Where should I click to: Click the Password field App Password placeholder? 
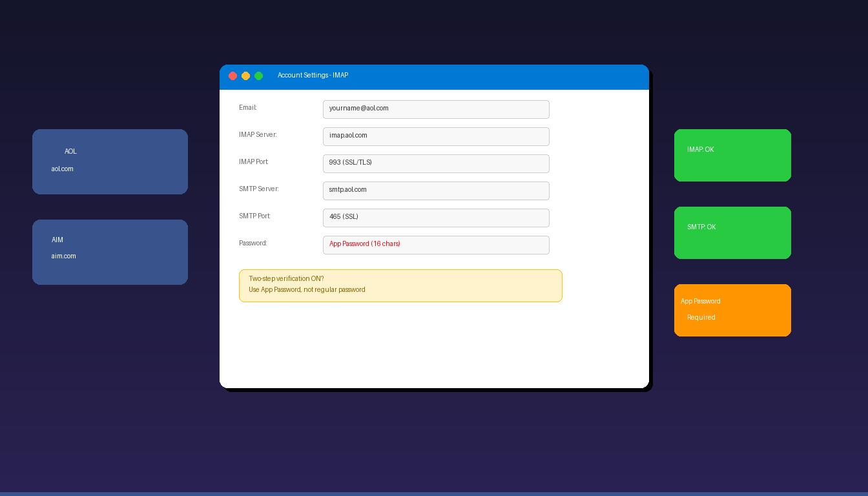click(436, 245)
